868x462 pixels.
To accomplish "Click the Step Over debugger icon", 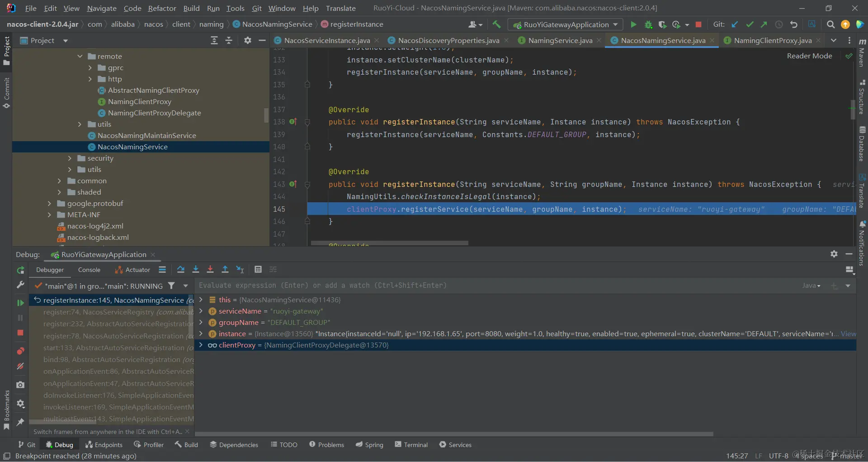I will coord(181,270).
